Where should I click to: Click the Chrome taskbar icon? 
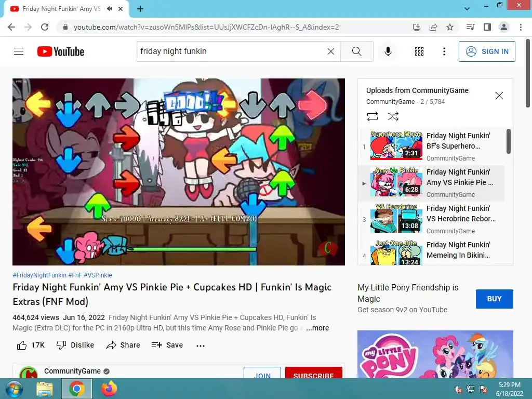(x=77, y=389)
